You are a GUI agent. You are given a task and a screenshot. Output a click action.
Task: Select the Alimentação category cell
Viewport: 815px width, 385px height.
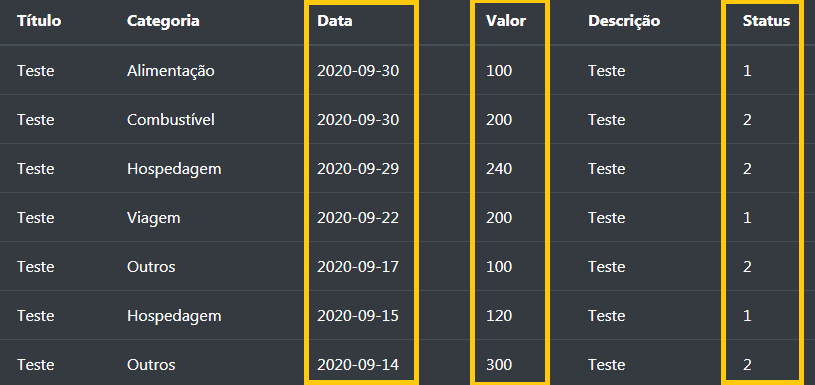click(x=170, y=71)
